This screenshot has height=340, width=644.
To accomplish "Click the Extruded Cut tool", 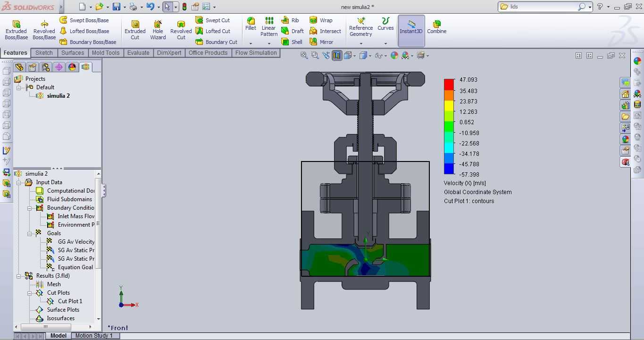I will pyautogui.click(x=135, y=31).
